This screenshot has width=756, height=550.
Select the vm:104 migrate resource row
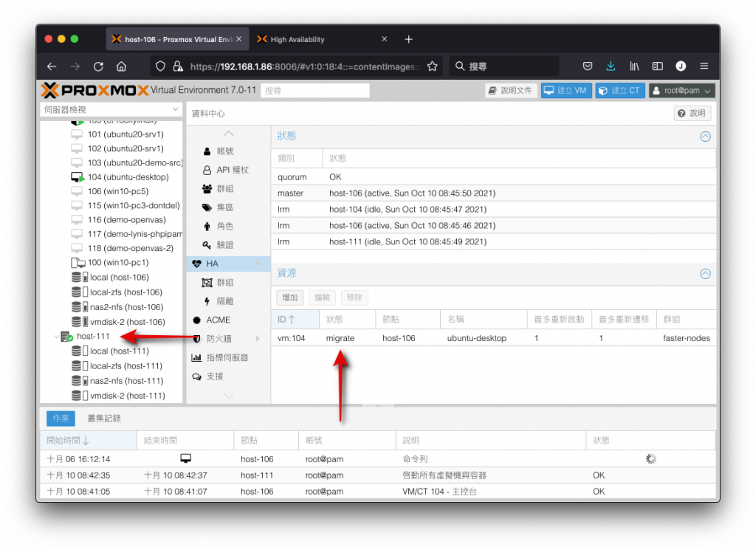click(x=494, y=338)
